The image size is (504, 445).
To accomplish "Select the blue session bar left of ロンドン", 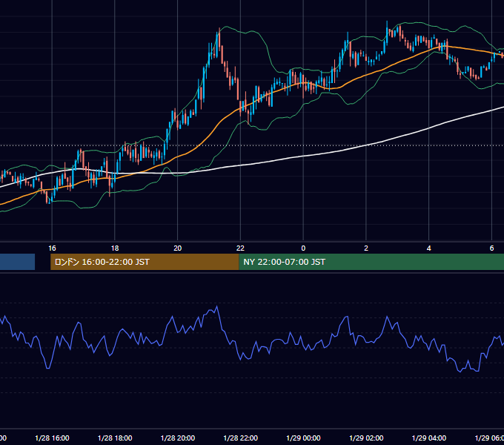I will click(17, 262).
